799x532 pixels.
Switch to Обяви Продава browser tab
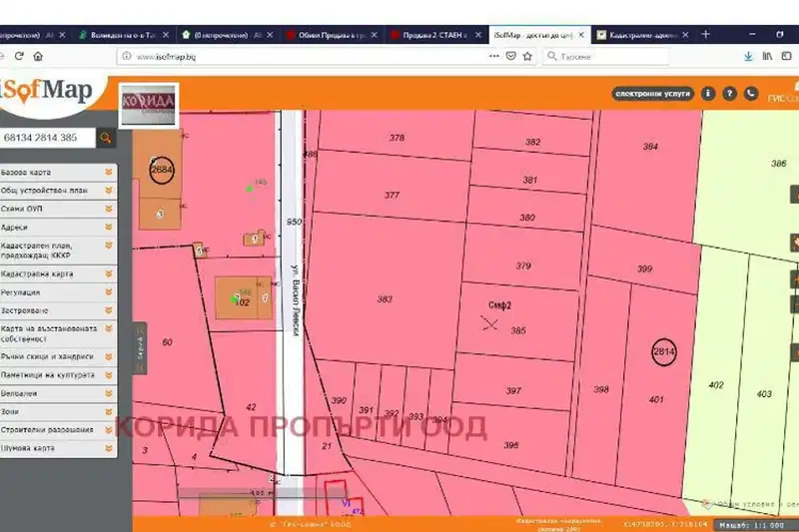coord(332,35)
